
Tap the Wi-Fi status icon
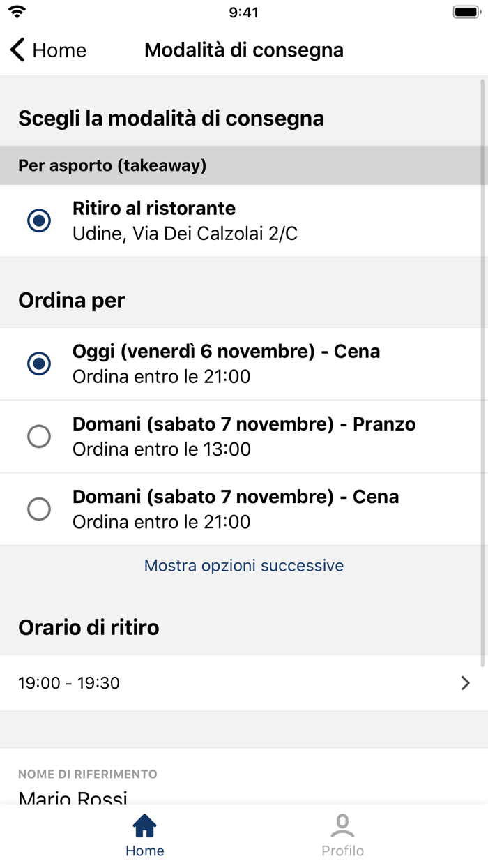(x=19, y=11)
